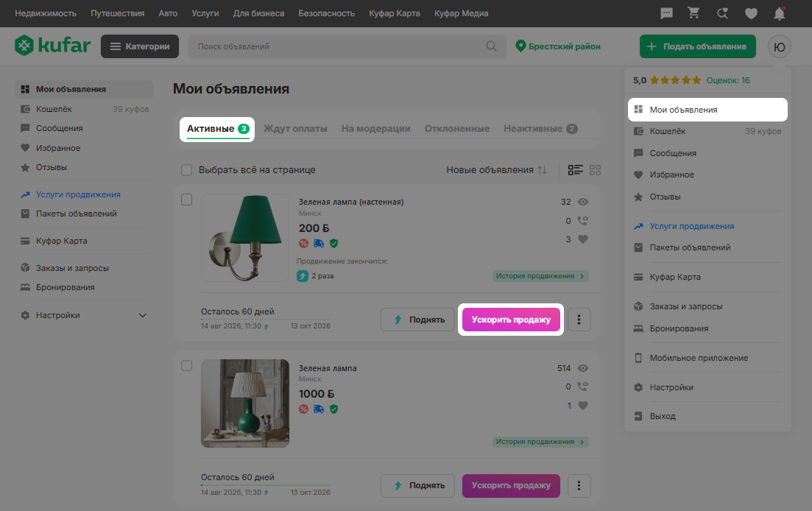This screenshot has width=812, height=511.
Task: Click green shield badge on 200 lamp
Action: click(334, 243)
